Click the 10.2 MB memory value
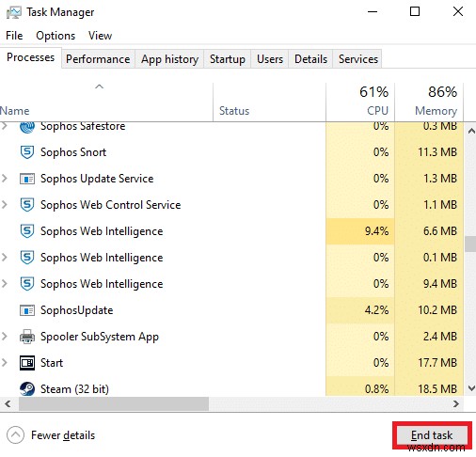 coord(437,310)
